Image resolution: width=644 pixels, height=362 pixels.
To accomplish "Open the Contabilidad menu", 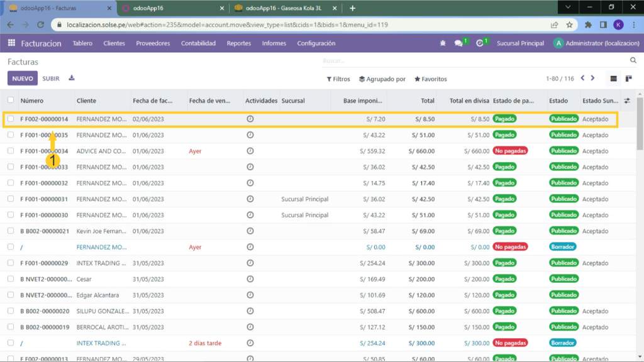I will (x=198, y=43).
